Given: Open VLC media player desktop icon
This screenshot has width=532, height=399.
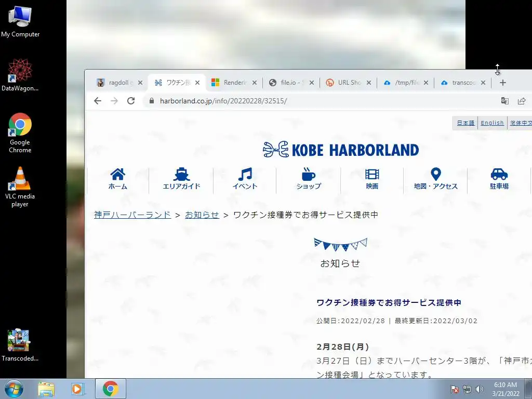Looking at the screenshot, I should point(20,187).
